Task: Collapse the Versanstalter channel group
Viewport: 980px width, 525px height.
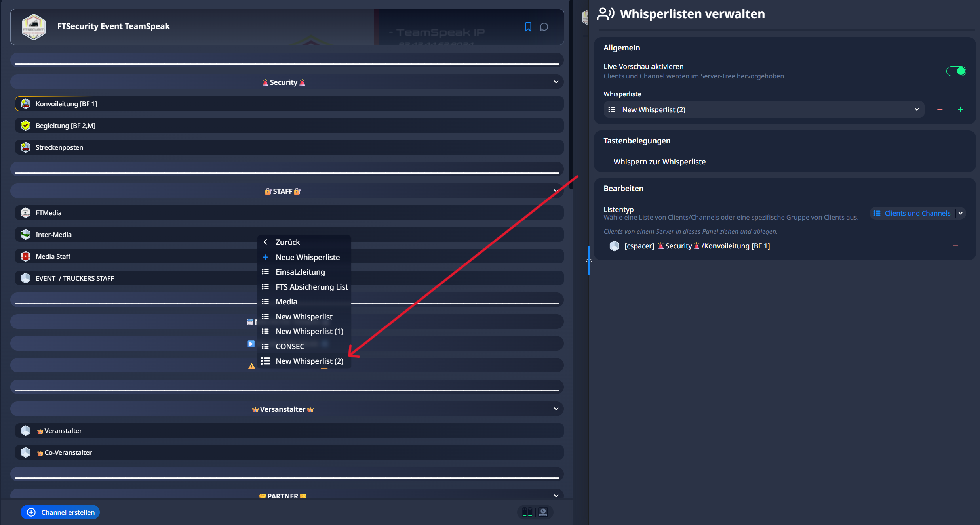Action: 556,409
